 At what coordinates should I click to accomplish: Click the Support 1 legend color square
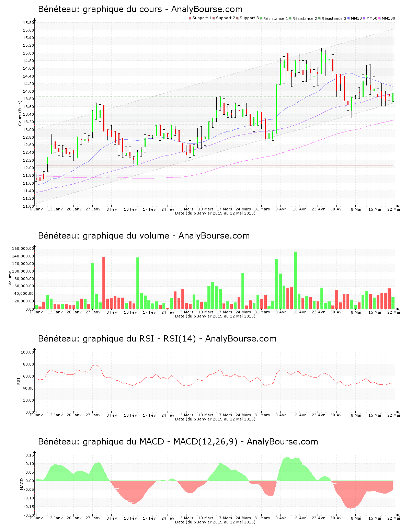[x=190, y=18]
